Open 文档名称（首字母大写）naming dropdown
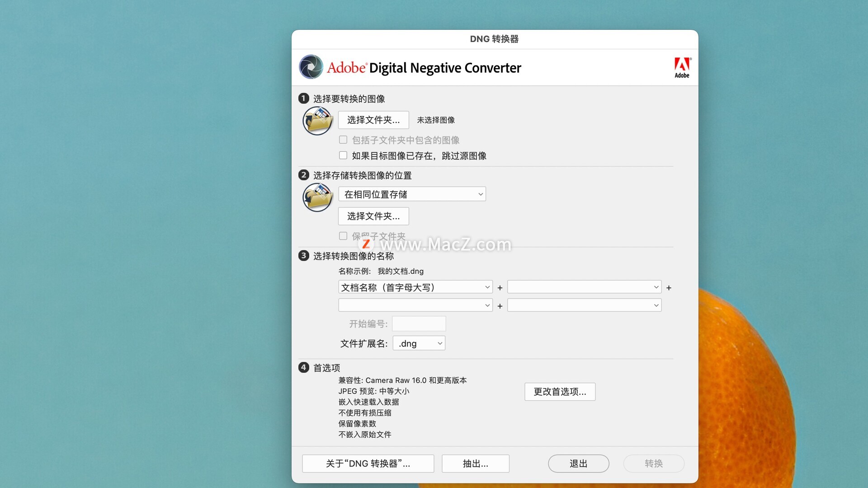868x488 pixels. coord(415,287)
